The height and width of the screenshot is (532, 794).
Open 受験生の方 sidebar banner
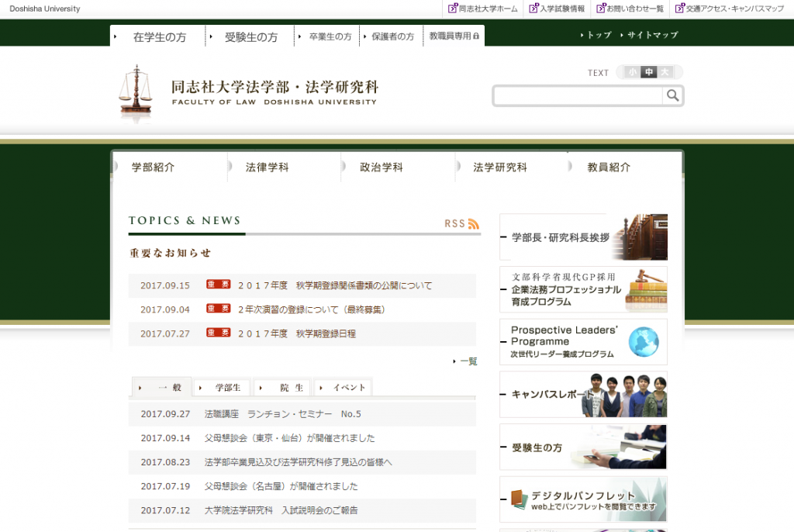point(583,447)
